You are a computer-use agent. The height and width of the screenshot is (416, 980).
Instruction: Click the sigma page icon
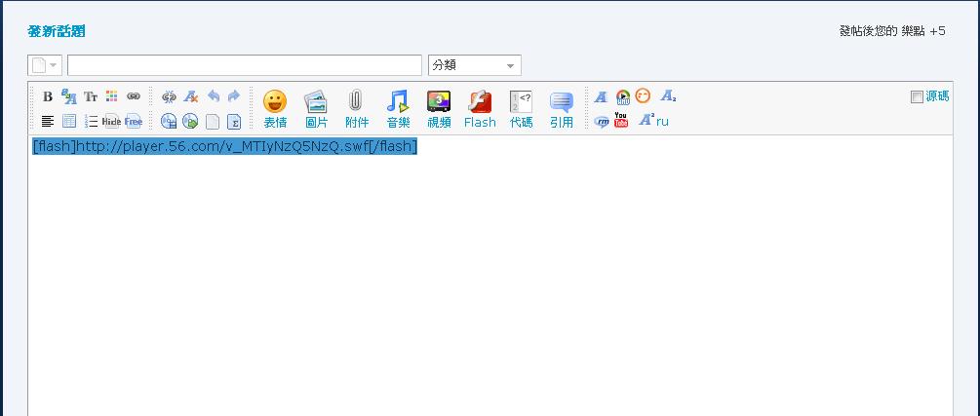click(x=234, y=122)
